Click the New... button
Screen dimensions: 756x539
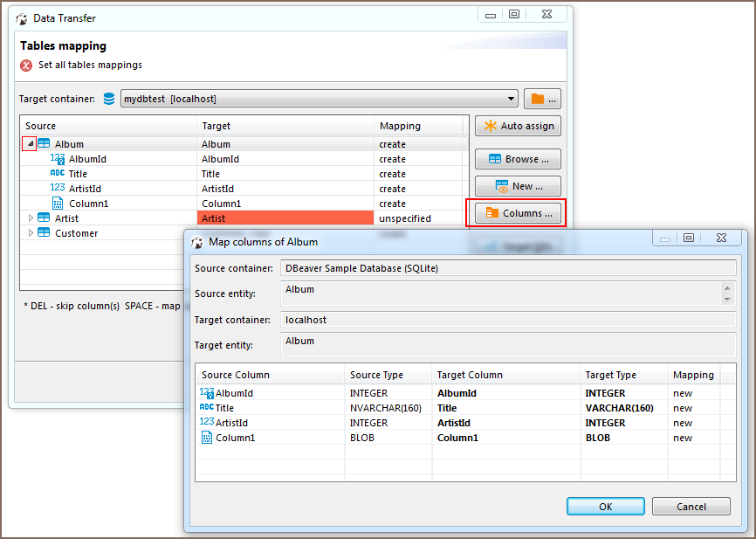pyautogui.click(x=518, y=186)
